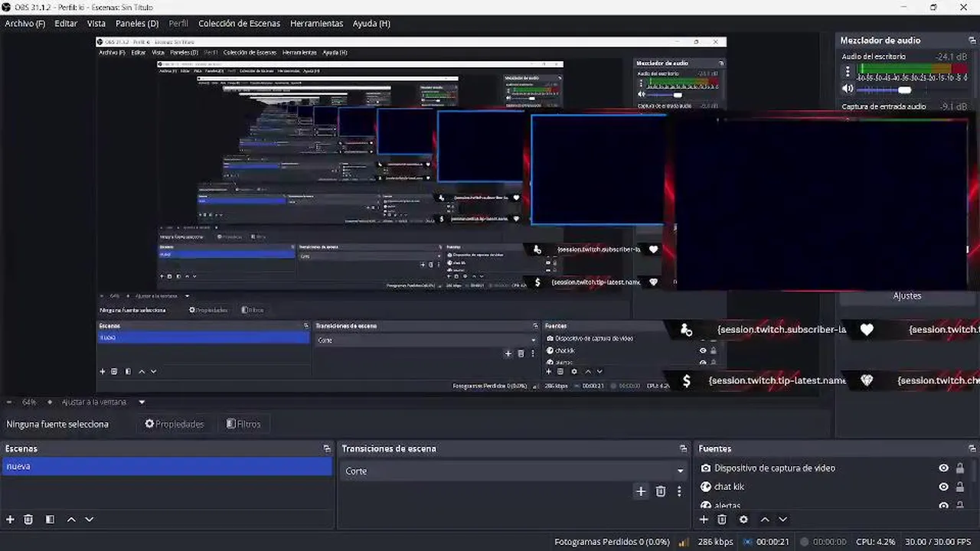980x551 pixels.
Task: Click the recording status circle in status bar
Action: 804,542
